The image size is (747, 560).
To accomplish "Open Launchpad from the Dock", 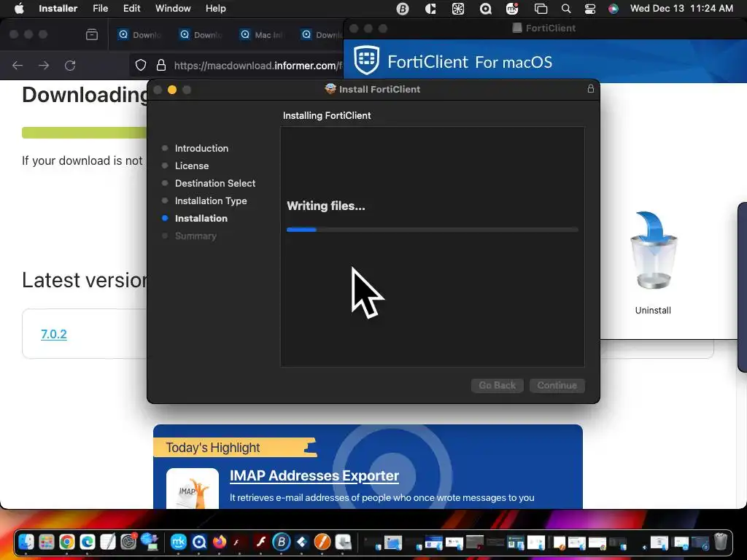I will coord(47,542).
